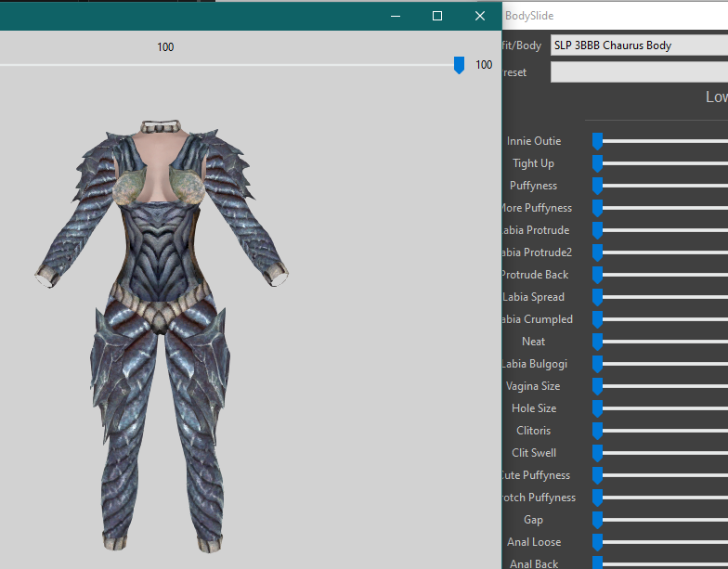The image size is (728, 569).
Task: Click the Labia Protrude slider handle
Action: click(x=598, y=230)
